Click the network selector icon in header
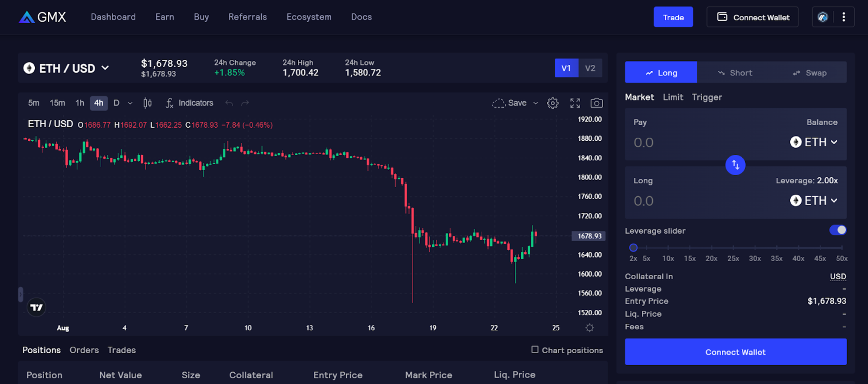Viewport: 868px width, 384px height. point(823,17)
